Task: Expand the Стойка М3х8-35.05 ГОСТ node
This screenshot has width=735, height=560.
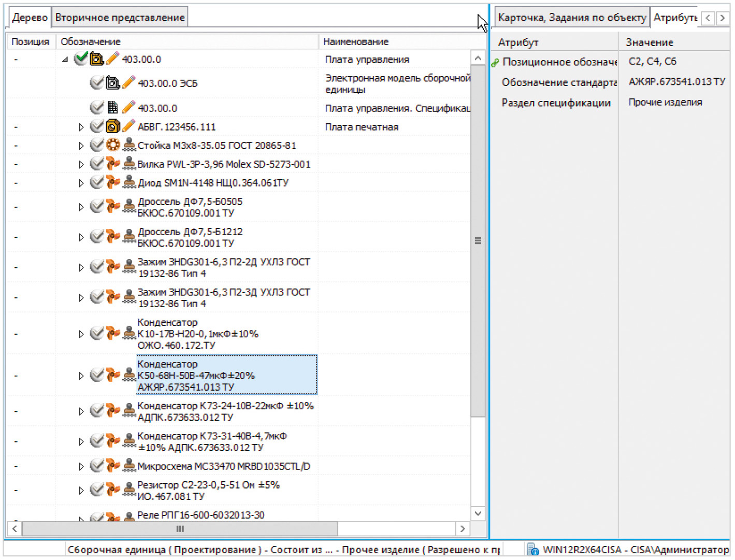Action: coord(81,146)
